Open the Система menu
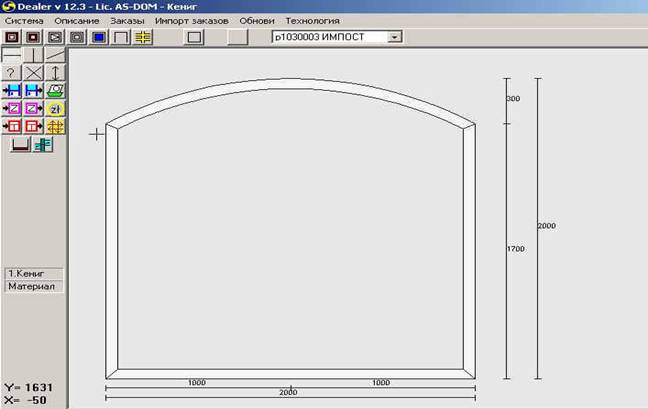 [x=24, y=21]
